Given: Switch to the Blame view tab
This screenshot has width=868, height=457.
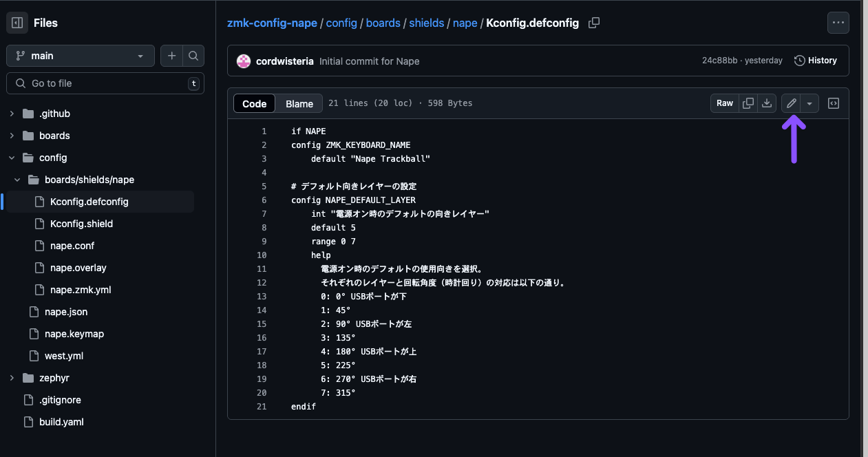Looking at the screenshot, I should pyautogui.click(x=299, y=103).
